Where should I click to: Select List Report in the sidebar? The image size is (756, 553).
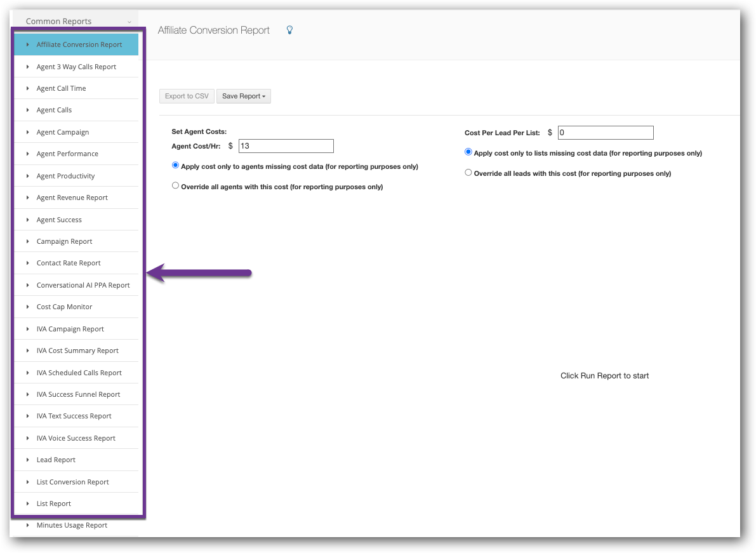click(76, 504)
